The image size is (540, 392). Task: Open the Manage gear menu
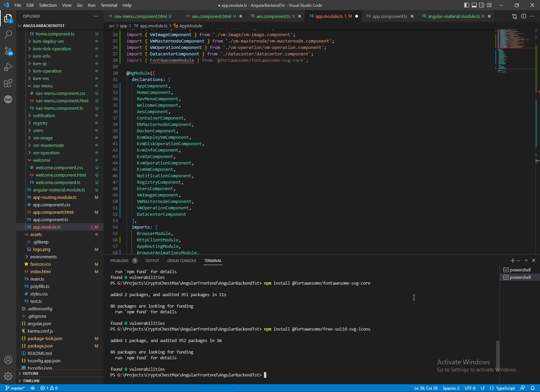click(x=8, y=376)
